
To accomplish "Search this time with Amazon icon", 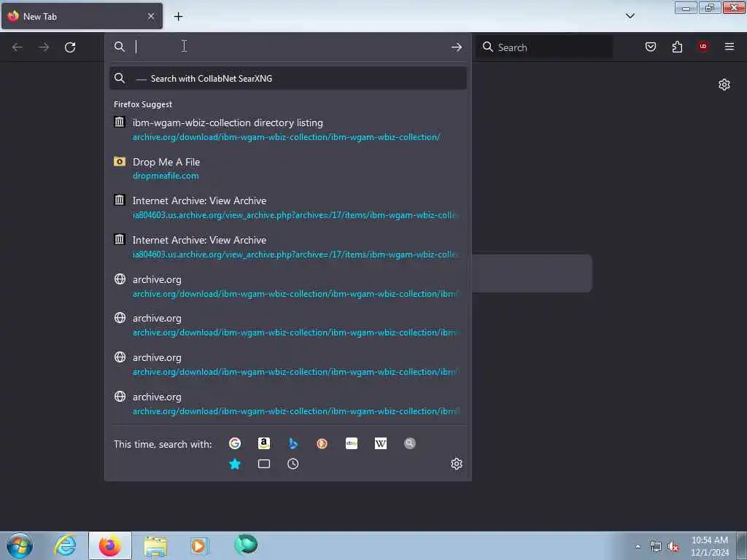I will [264, 444].
